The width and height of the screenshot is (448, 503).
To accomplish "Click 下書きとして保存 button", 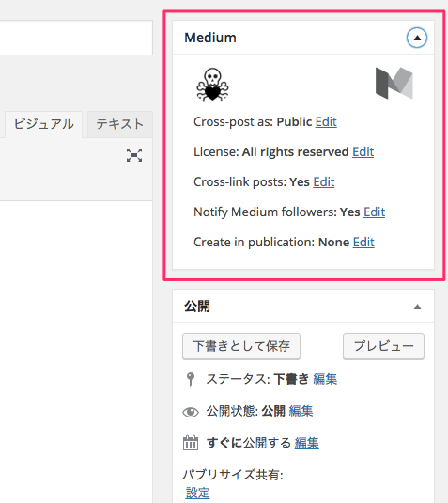I will click(241, 346).
